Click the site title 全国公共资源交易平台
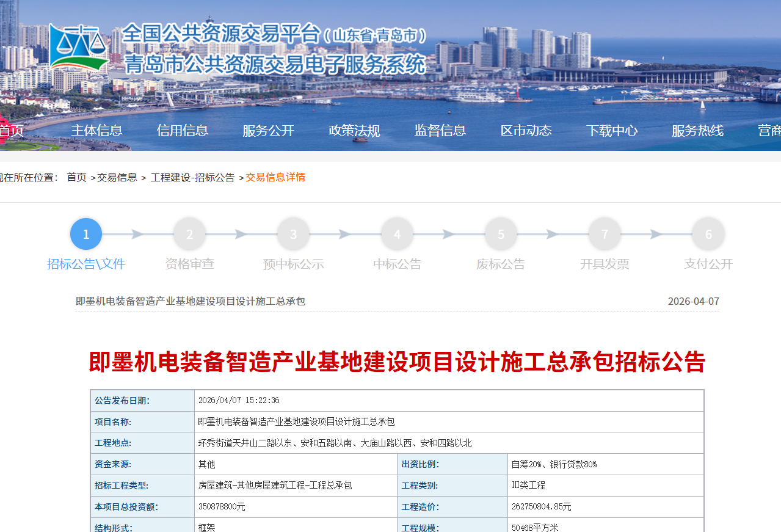 click(x=221, y=34)
